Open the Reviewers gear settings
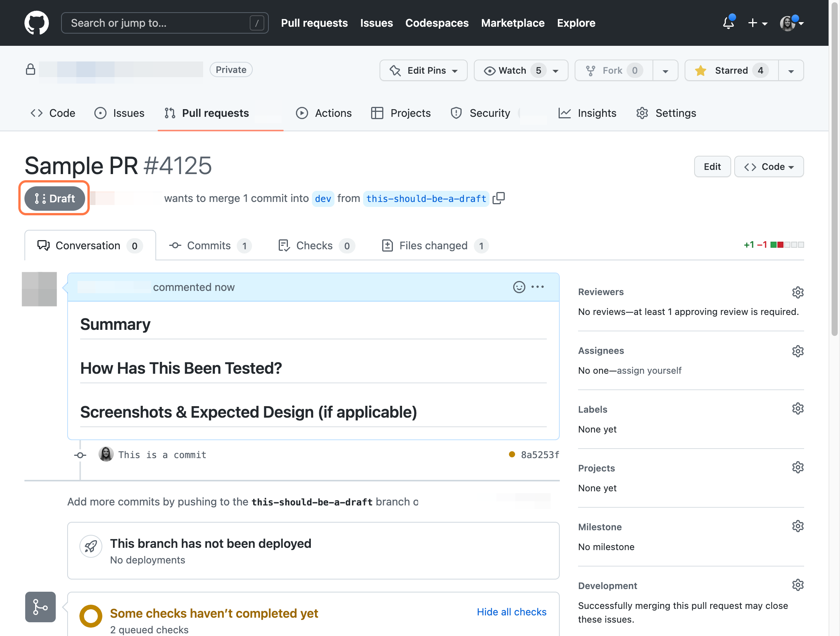The height and width of the screenshot is (636, 840). [798, 292]
